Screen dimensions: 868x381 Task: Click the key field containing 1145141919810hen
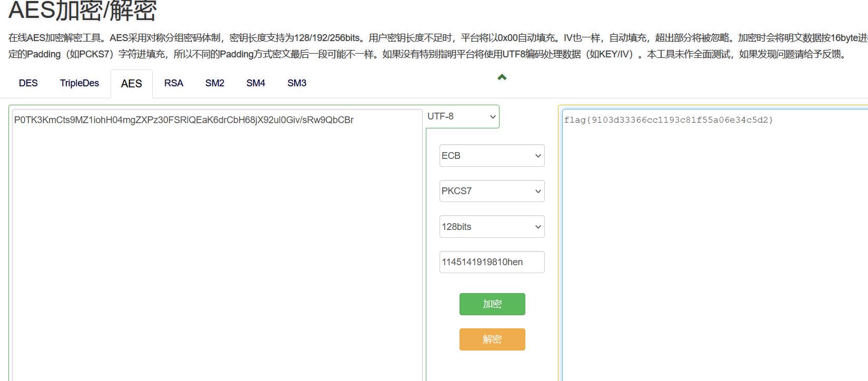click(x=492, y=262)
